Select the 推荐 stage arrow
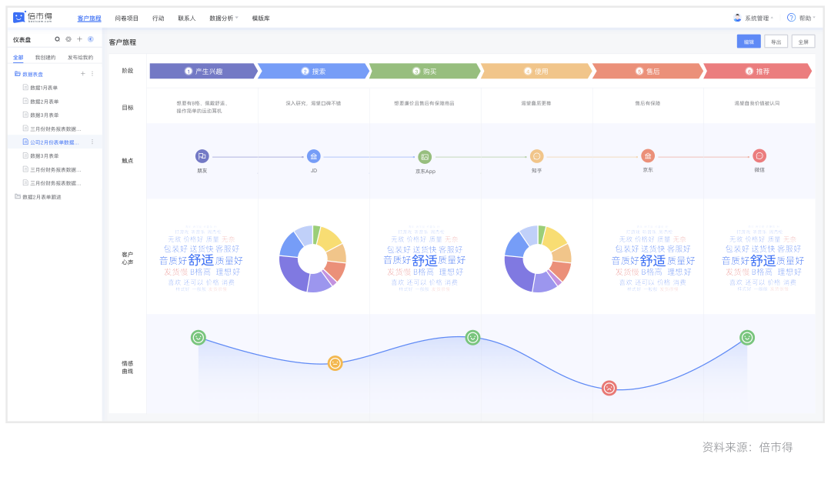Viewport: 831px width, 504px height. (x=758, y=71)
